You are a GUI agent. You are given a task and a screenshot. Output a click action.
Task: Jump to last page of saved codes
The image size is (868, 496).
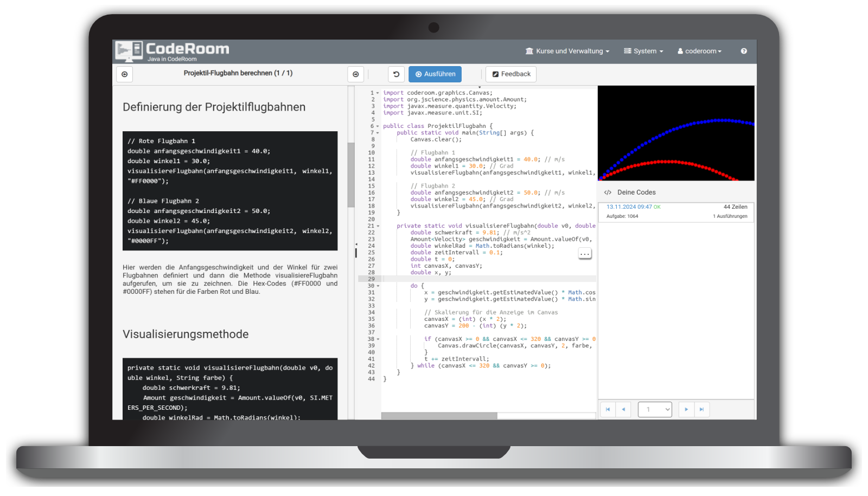click(701, 409)
